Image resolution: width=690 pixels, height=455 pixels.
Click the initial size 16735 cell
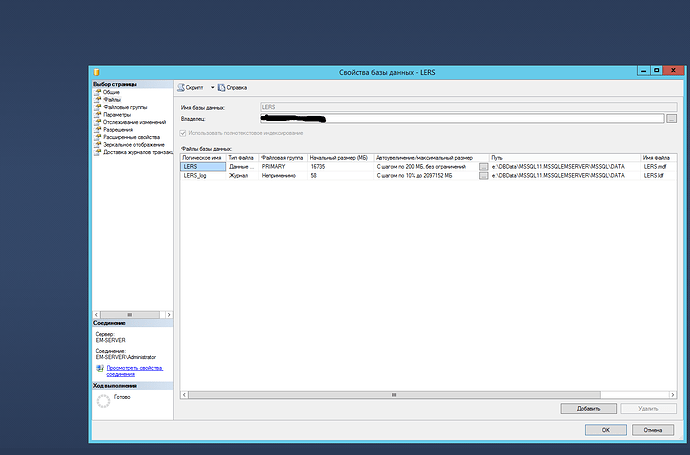pos(340,167)
